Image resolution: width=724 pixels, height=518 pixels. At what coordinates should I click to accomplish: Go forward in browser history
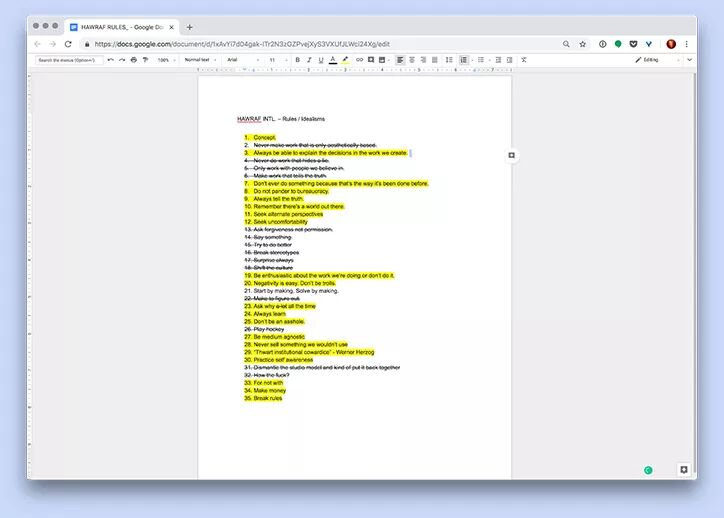(53, 44)
